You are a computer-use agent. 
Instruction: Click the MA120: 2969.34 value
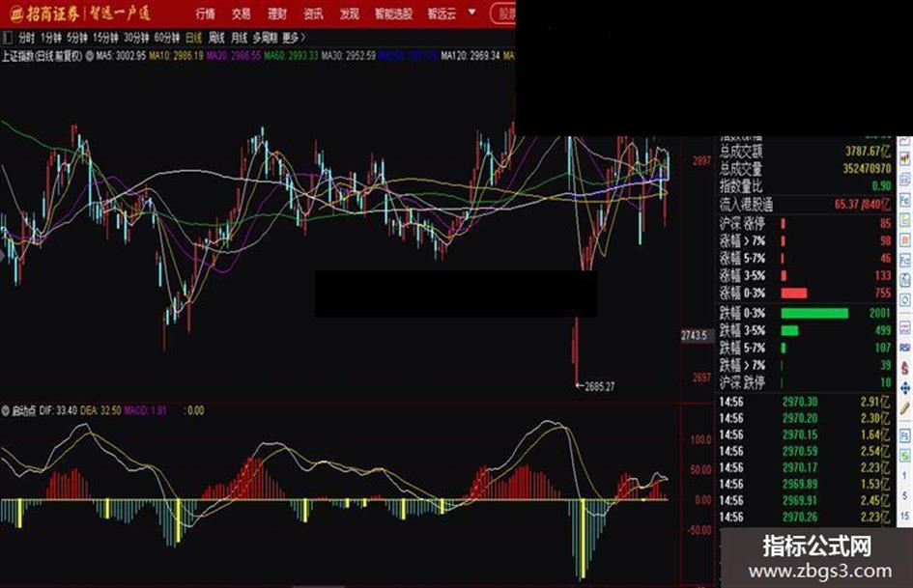pyautogui.click(x=471, y=56)
